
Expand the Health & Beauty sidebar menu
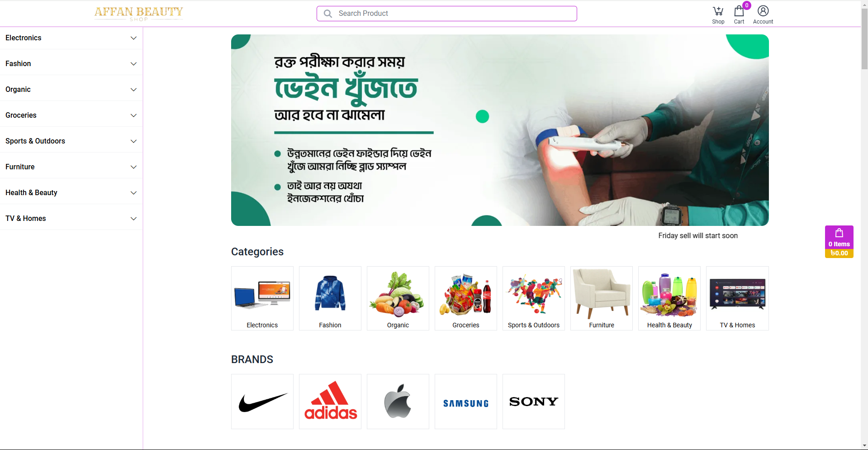click(x=71, y=193)
